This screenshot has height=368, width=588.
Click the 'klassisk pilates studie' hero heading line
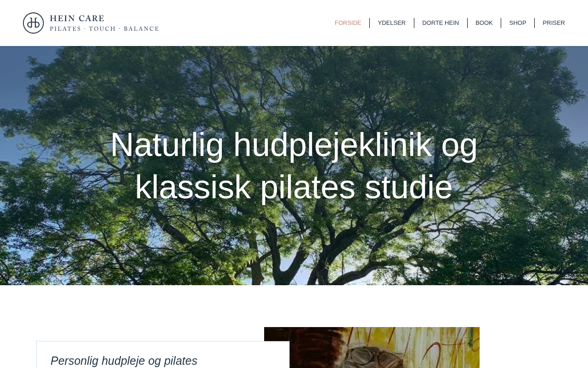[x=294, y=187]
